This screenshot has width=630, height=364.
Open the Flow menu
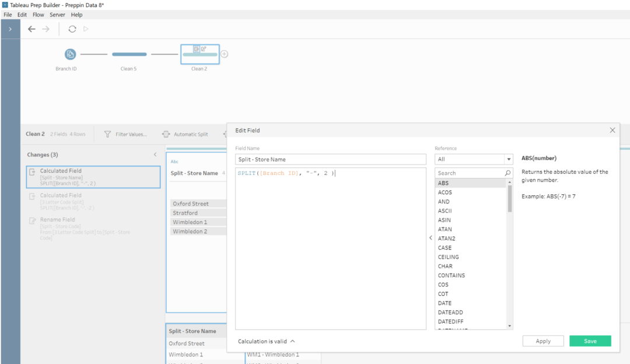coord(38,15)
